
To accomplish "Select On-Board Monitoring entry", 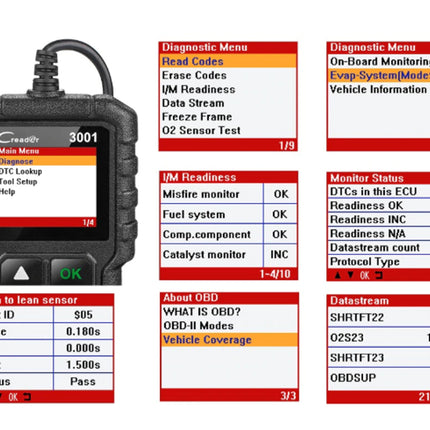I will 380,61.
